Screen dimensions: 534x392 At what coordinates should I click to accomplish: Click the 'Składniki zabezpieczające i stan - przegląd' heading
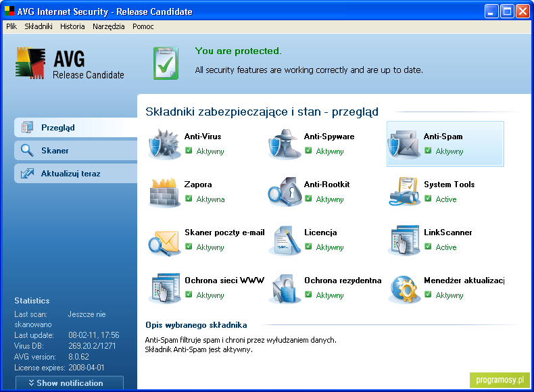pos(262,112)
